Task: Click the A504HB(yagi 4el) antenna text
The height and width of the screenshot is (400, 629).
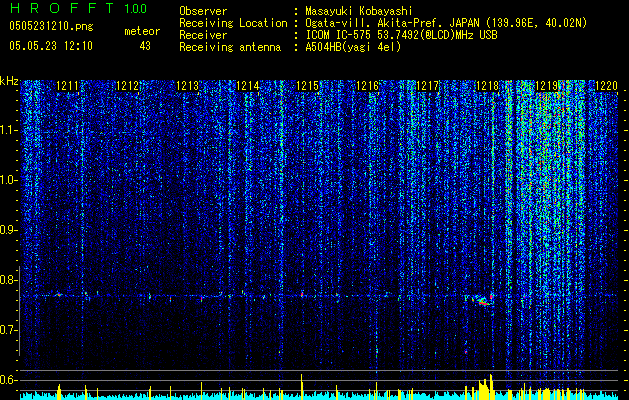Action: [x=353, y=47]
